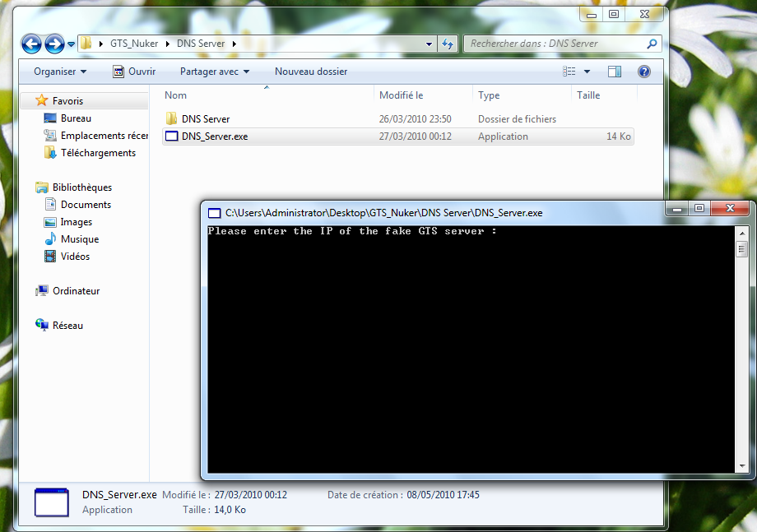The width and height of the screenshot is (757, 532).
Task: Sort files by the Modifié le column
Action: coord(401,95)
